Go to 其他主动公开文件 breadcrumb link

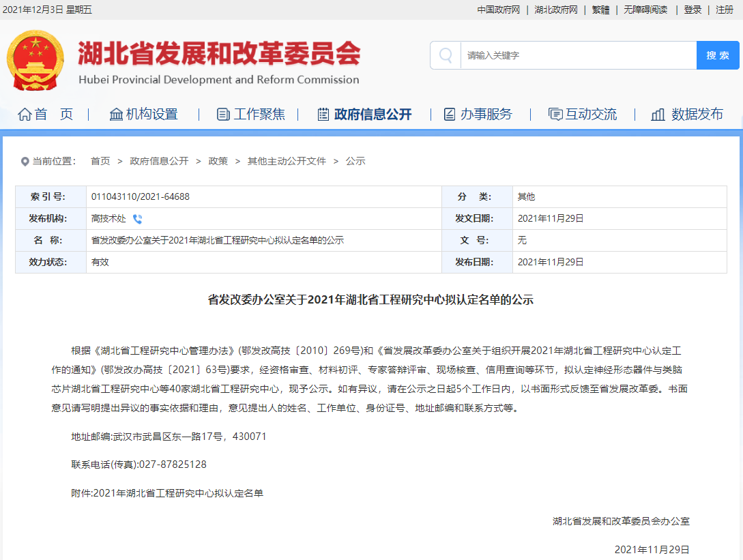click(x=287, y=162)
